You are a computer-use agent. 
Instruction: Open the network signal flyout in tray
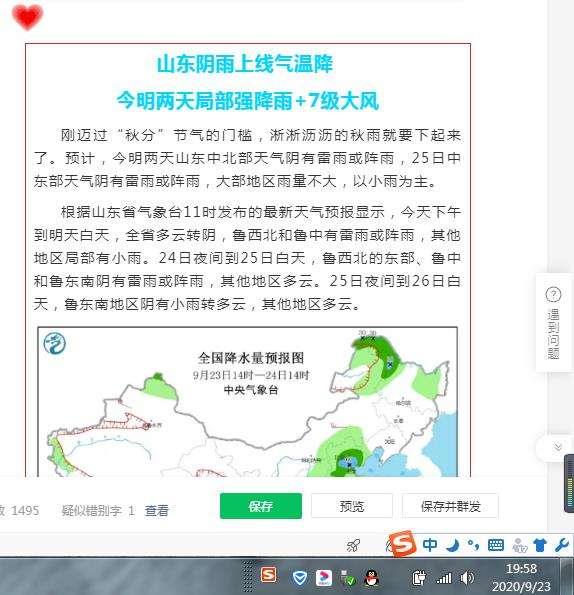point(444,579)
